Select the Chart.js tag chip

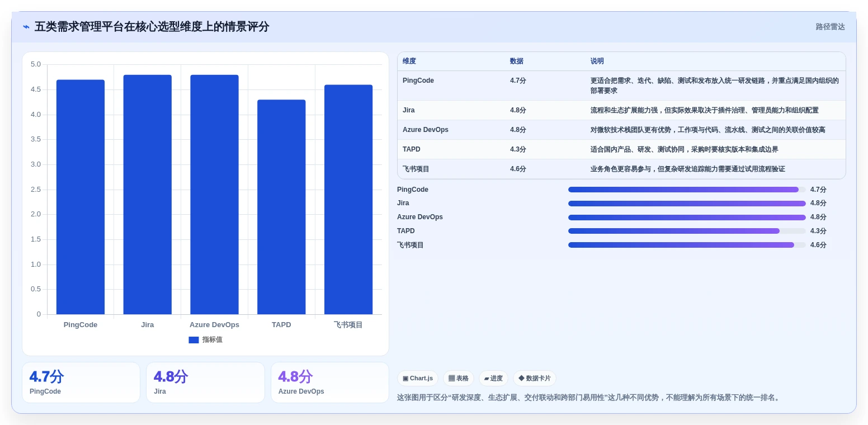(418, 379)
